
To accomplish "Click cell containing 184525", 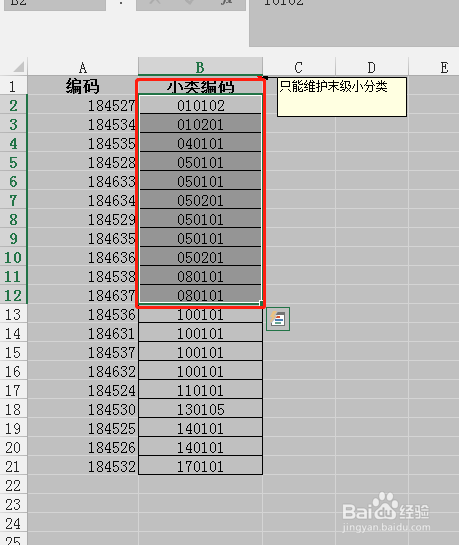I will (x=83, y=428).
